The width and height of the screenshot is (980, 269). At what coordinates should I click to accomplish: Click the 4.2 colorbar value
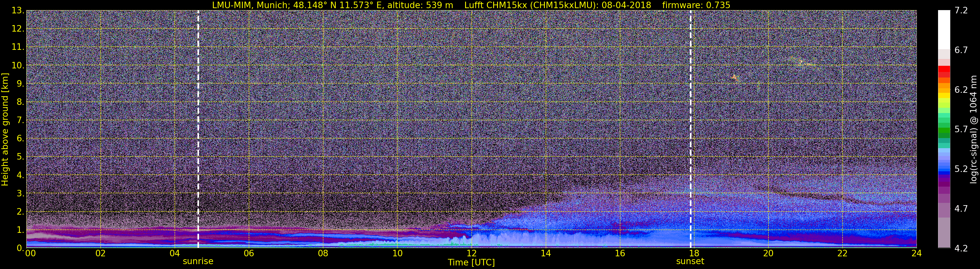click(960, 248)
